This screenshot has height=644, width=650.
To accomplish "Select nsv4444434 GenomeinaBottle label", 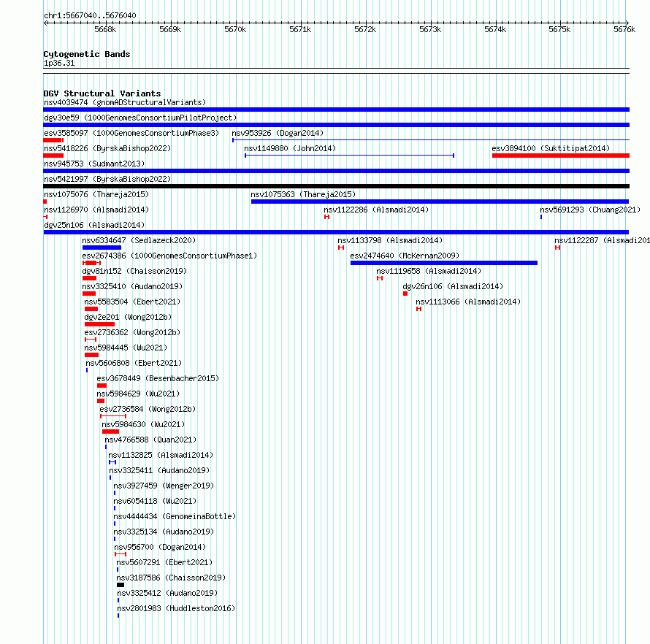I will point(175,516).
